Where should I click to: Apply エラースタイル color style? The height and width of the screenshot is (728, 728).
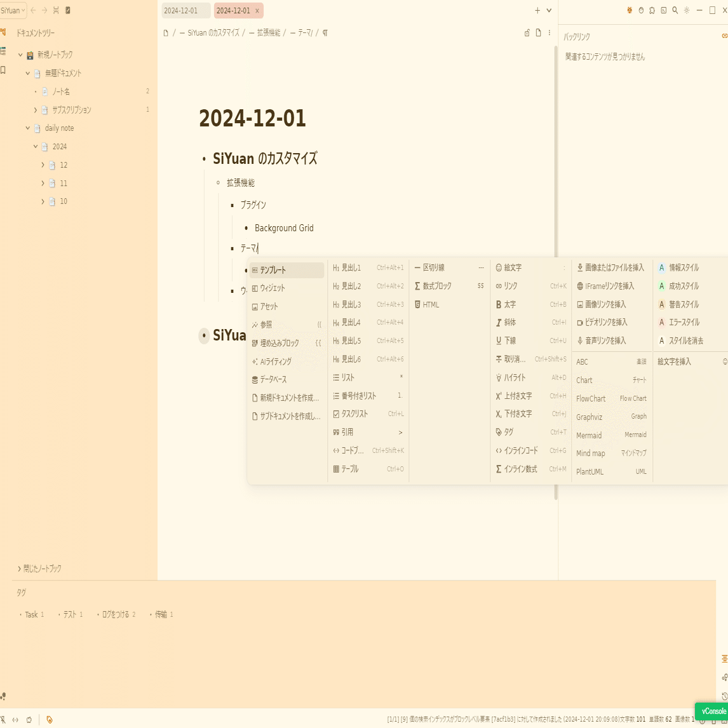click(x=692, y=322)
